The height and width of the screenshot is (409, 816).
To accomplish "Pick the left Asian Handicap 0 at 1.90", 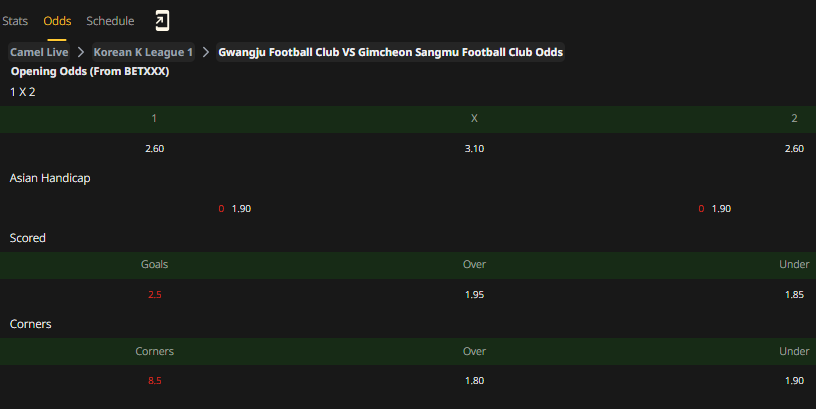I will pos(235,209).
